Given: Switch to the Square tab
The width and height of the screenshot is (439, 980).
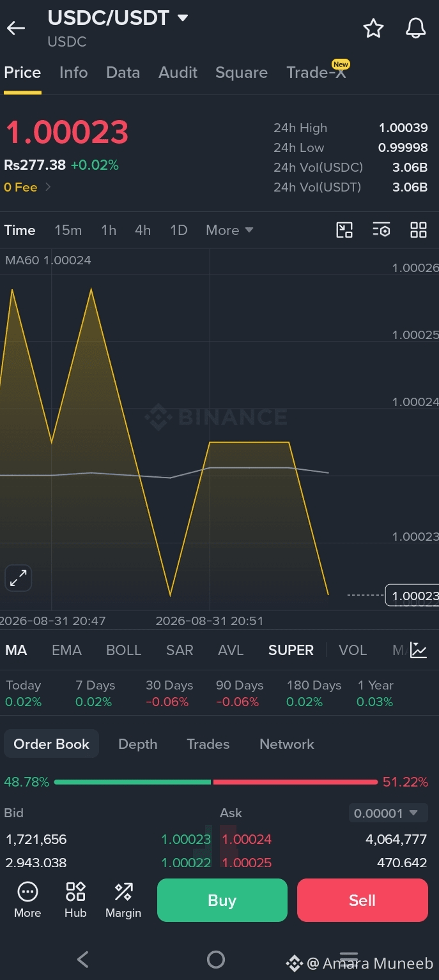Looking at the screenshot, I should [242, 73].
